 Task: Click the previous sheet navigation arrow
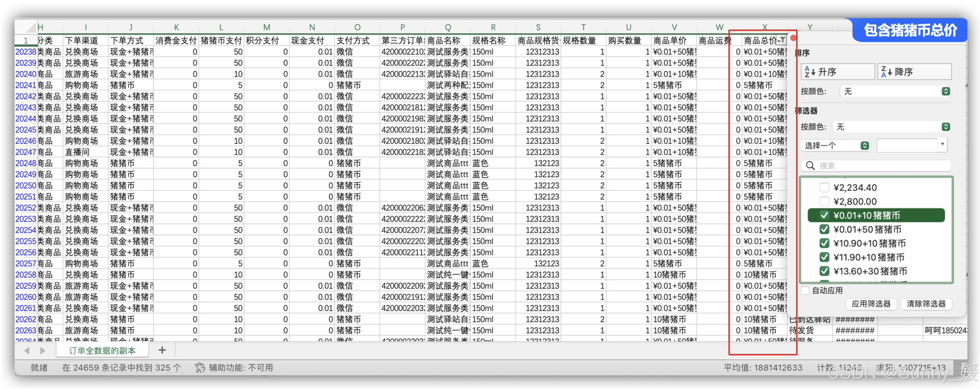(27, 350)
